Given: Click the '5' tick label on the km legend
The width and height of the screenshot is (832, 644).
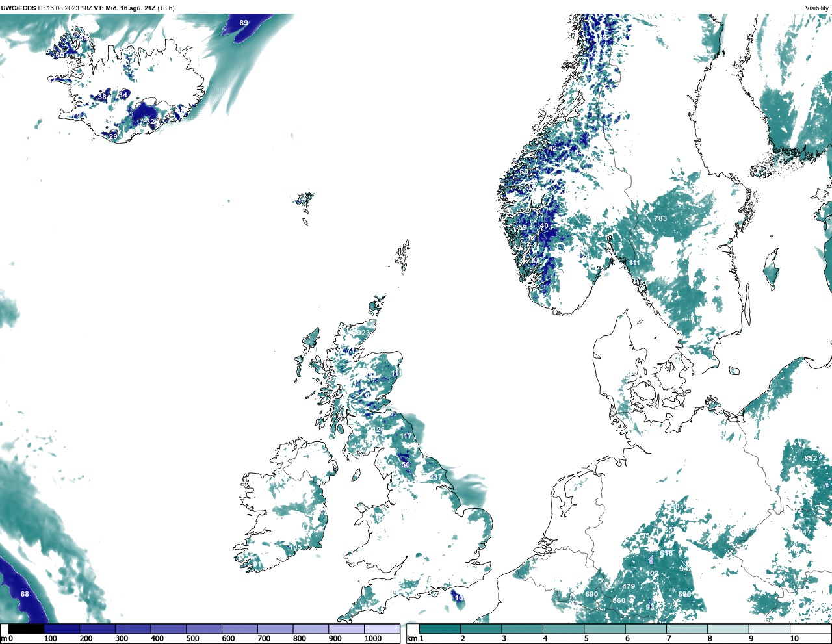Looking at the screenshot, I should [586, 639].
